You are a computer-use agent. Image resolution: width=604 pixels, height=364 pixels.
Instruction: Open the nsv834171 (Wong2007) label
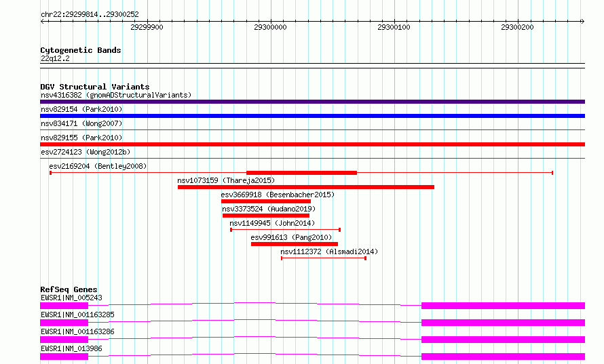coord(81,123)
